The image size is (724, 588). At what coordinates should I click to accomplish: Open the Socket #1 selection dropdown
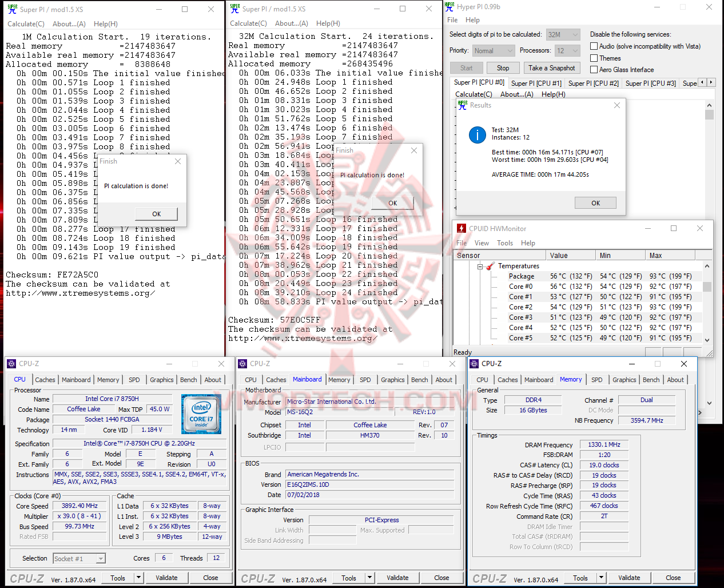(x=79, y=559)
